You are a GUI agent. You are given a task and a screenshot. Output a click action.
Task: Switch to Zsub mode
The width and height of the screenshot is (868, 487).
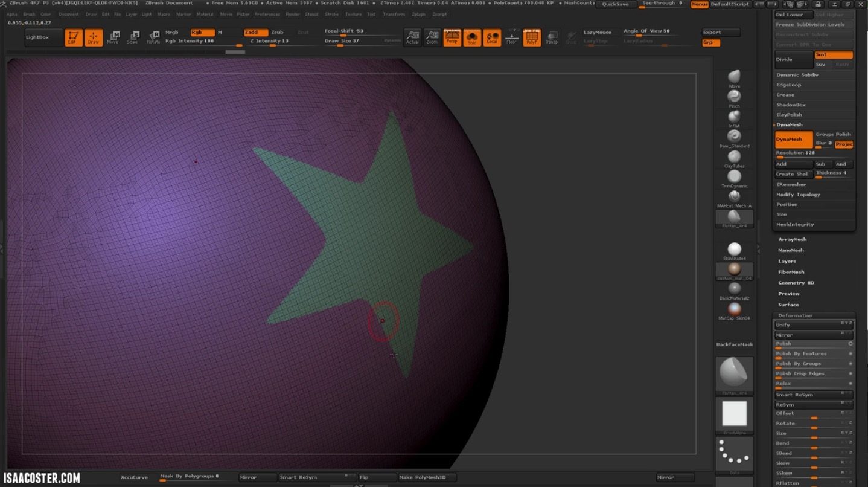point(277,33)
